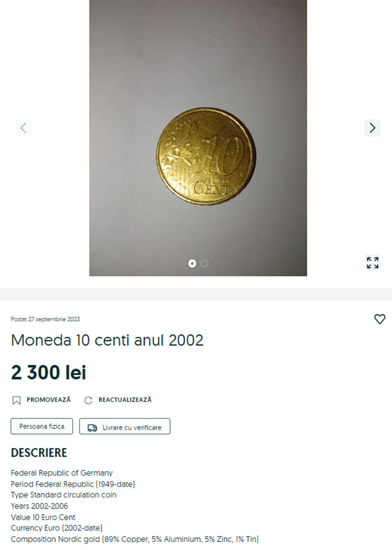The height and width of the screenshot is (550, 392).
Task: Click the Federal Republic of Germany line
Action: (x=62, y=473)
